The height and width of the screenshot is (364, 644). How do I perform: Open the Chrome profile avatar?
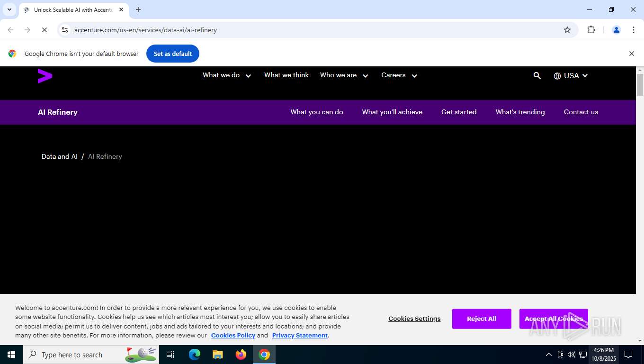pos(617,30)
